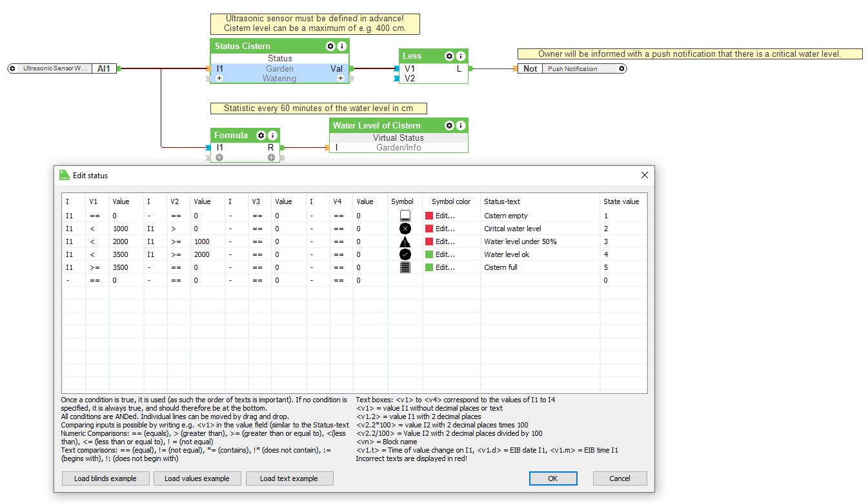
Task: Expand left plus on Status Cistern block
Action: point(219,79)
